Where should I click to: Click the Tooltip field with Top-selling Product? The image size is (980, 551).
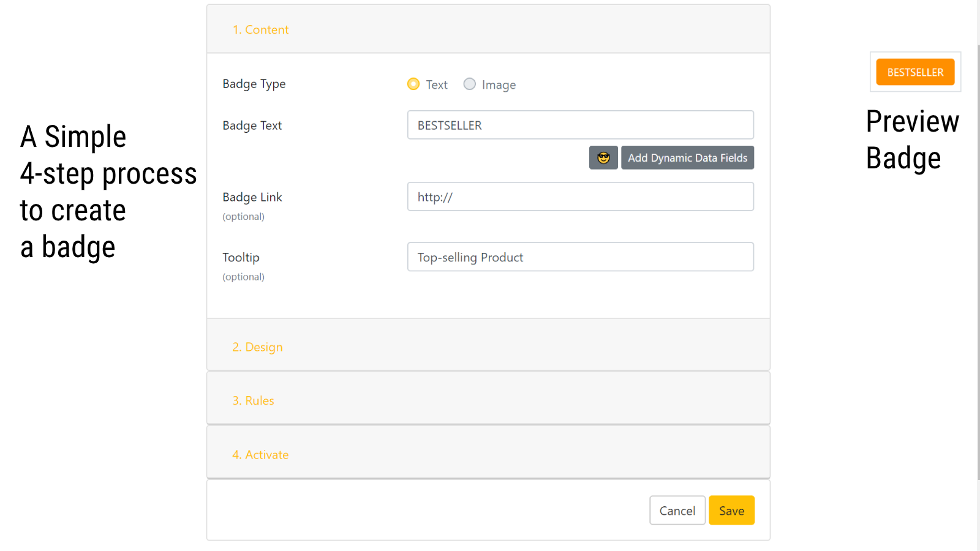(580, 257)
